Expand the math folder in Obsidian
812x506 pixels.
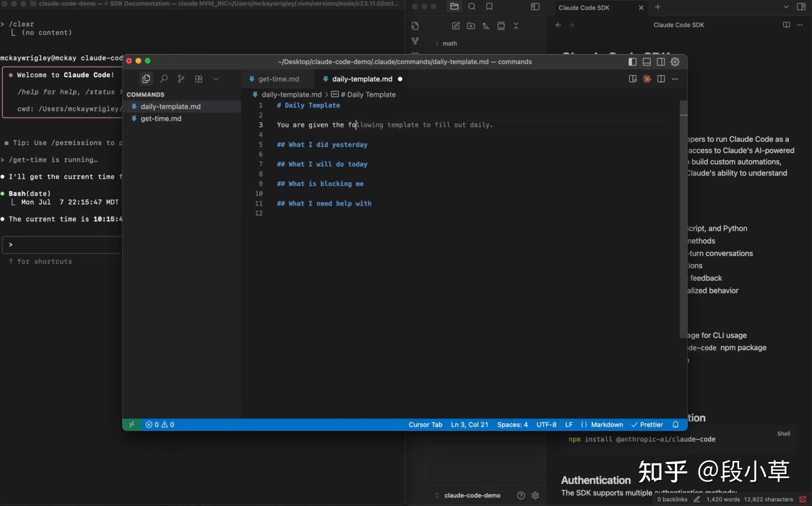449,44
